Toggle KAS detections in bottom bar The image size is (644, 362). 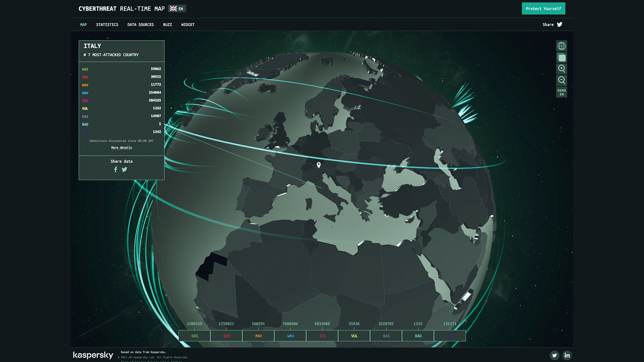386,336
